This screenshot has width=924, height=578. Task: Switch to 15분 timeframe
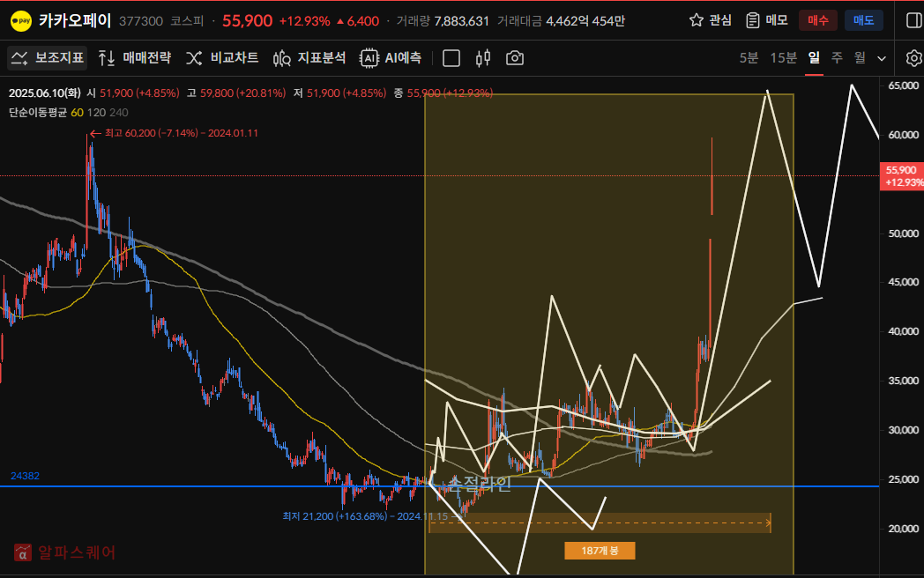pos(783,58)
